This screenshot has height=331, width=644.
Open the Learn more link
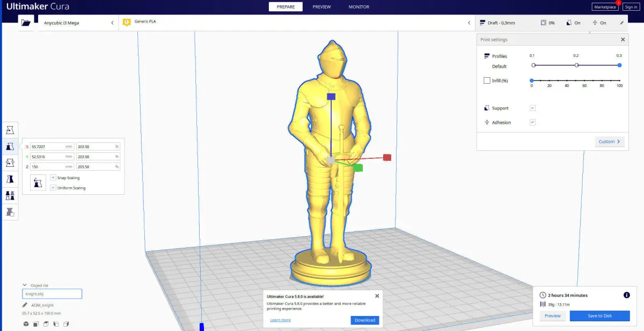(280, 320)
